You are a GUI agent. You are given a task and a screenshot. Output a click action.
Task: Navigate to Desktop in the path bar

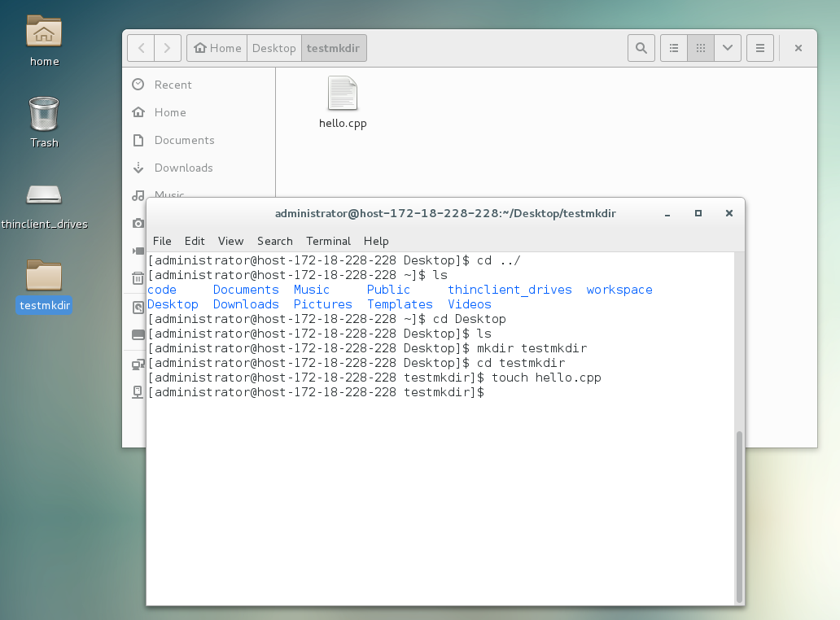point(273,48)
